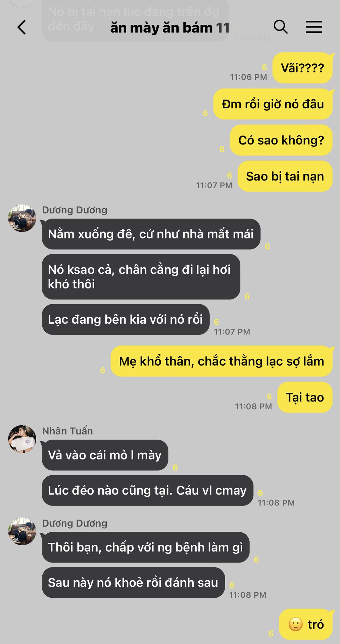The height and width of the screenshot is (644, 340).
Task: Select message 'Nó ksao cả, chân cẳng đi lại hơi khó thôi'
Action: 141,277
